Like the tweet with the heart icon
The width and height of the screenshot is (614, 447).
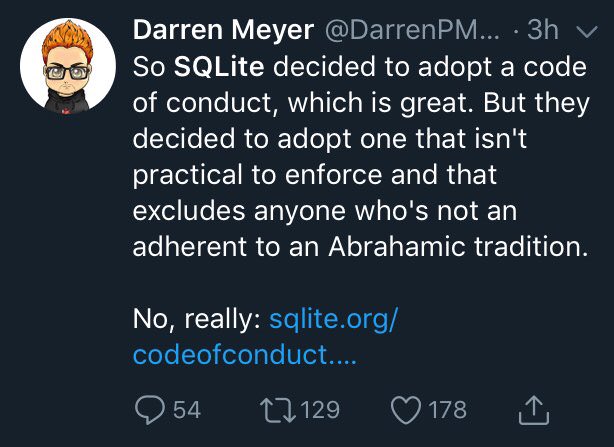point(406,410)
